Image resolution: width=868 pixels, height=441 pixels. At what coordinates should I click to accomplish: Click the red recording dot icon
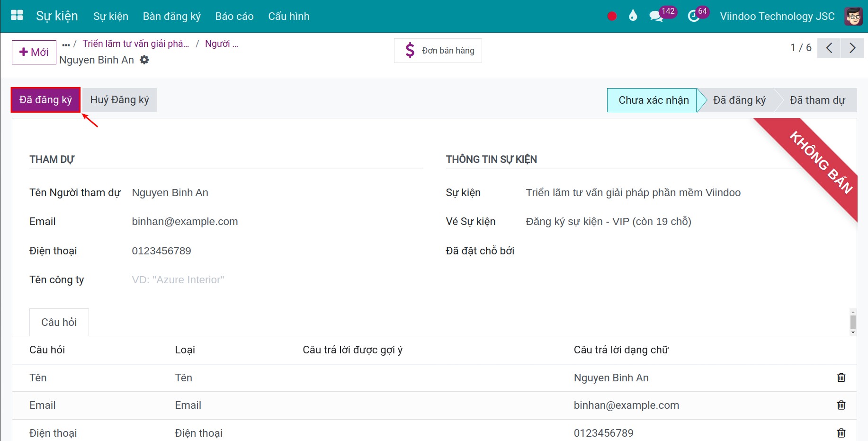click(x=612, y=16)
